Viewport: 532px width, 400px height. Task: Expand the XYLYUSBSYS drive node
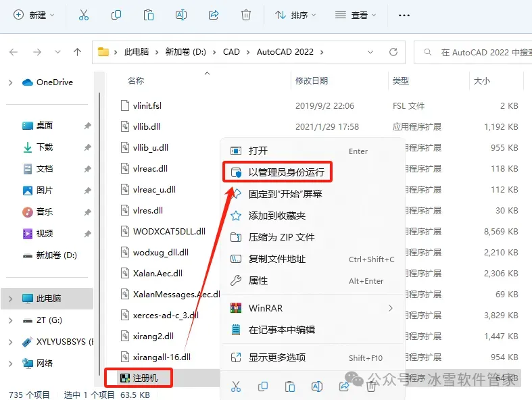coord(11,342)
